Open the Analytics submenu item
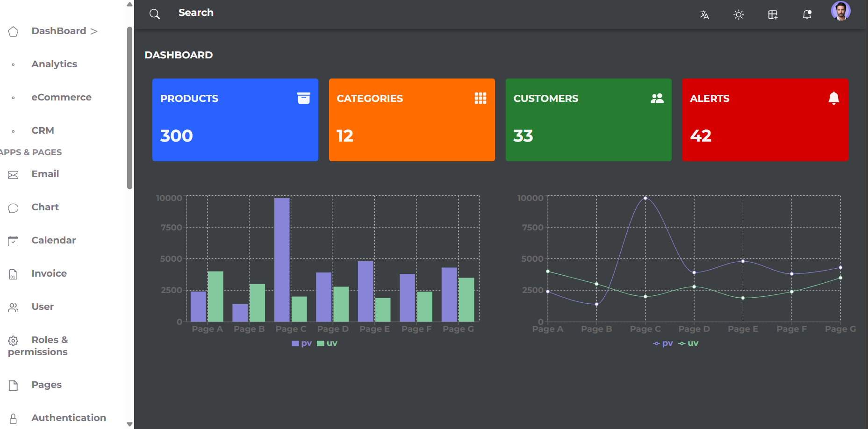868x429 pixels. coord(54,64)
